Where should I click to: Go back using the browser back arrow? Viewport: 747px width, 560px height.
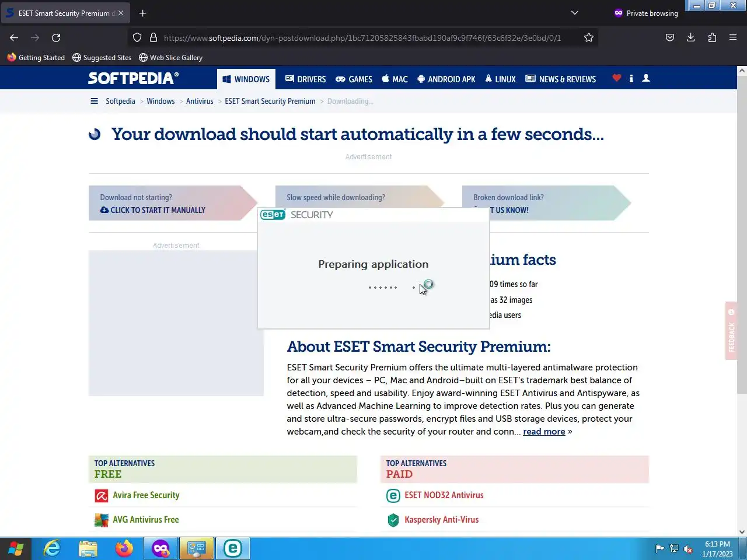[x=14, y=37]
